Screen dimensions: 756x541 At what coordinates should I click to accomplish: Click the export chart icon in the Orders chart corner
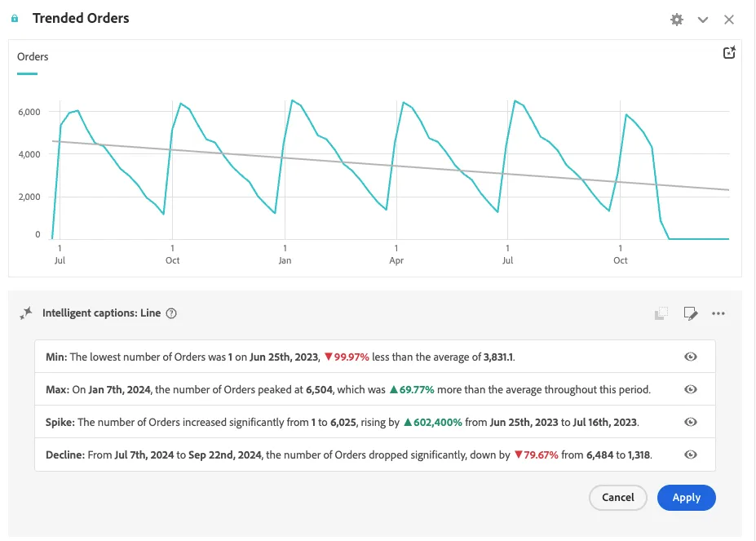tap(729, 52)
